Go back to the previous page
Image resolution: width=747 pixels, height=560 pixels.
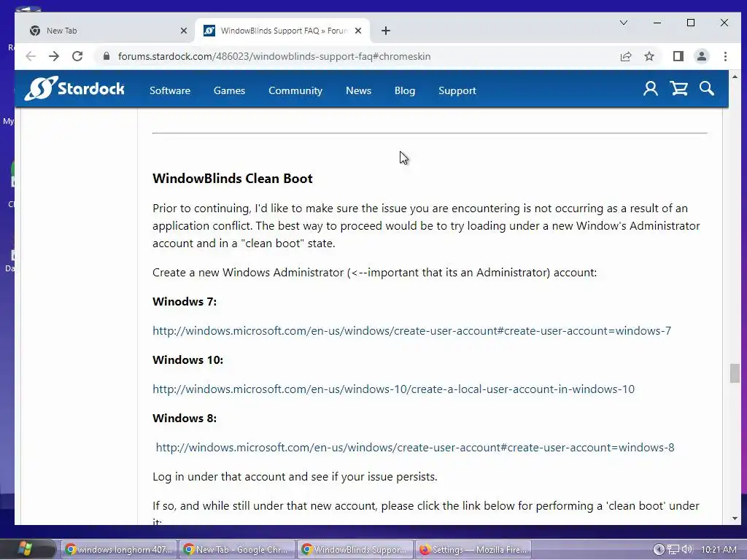(31, 56)
